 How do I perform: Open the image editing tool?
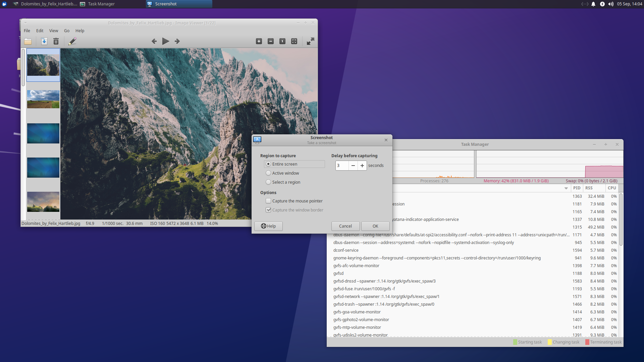[x=72, y=41]
